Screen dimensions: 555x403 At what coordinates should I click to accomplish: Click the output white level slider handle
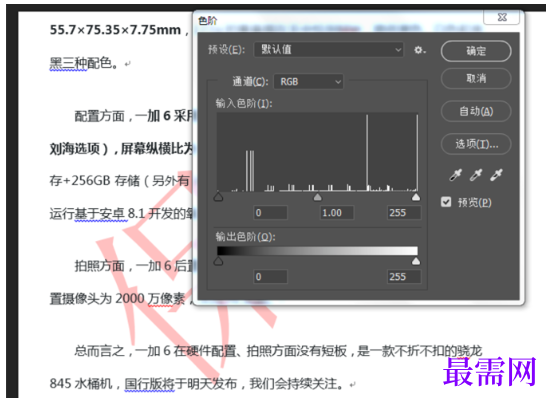(416, 261)
